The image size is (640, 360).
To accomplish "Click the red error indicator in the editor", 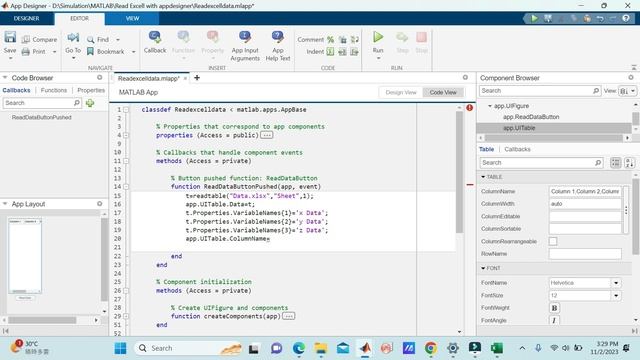I will (469, 108).
